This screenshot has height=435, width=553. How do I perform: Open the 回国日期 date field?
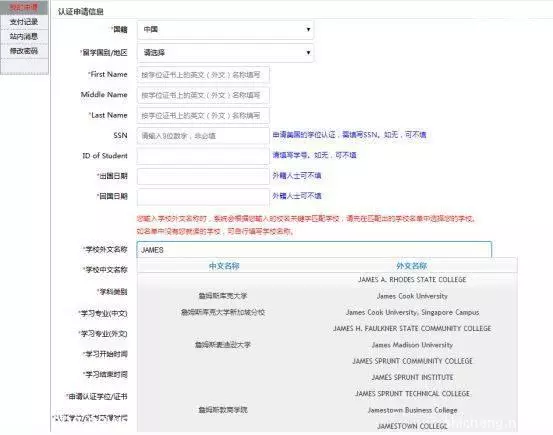tap(203, 197)
